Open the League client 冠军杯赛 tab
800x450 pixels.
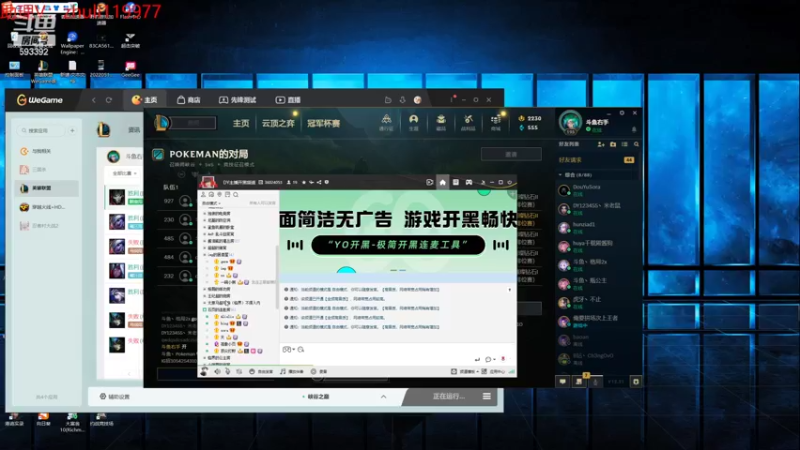click(x=323, y=123)
